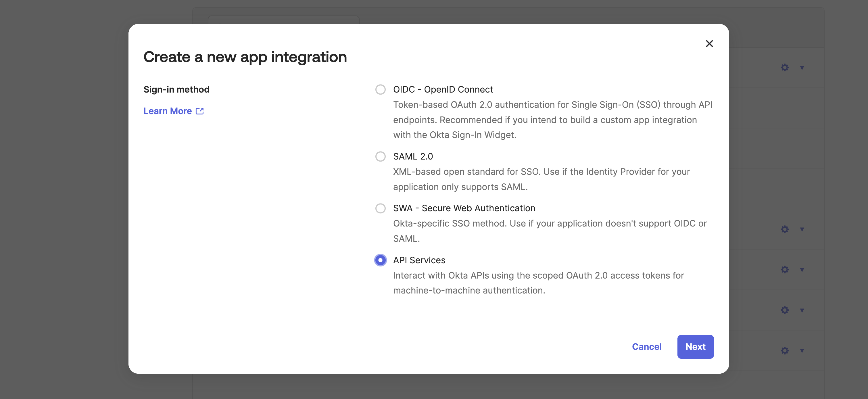Click the gear icon in the top background row

[785, 68]
